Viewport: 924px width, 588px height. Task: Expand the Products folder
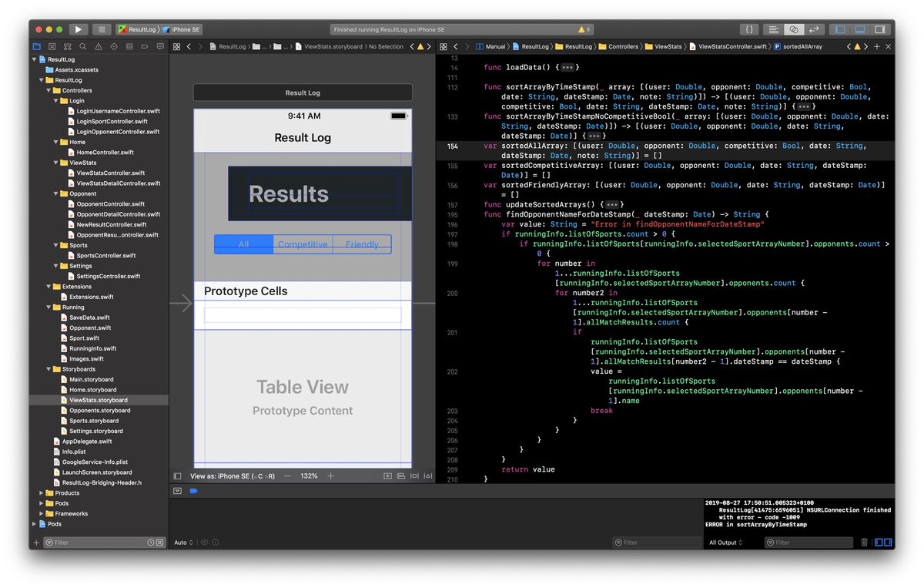(42, 493)
